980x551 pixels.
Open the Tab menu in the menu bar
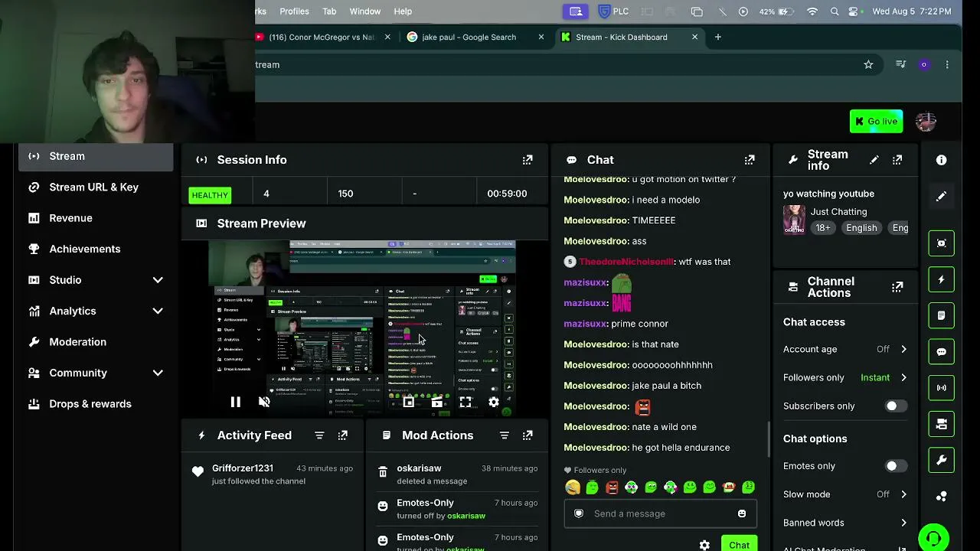329,11
